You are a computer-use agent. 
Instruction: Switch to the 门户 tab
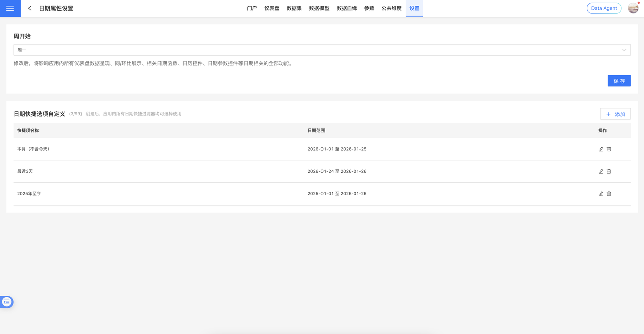click(x=252, y=8)
